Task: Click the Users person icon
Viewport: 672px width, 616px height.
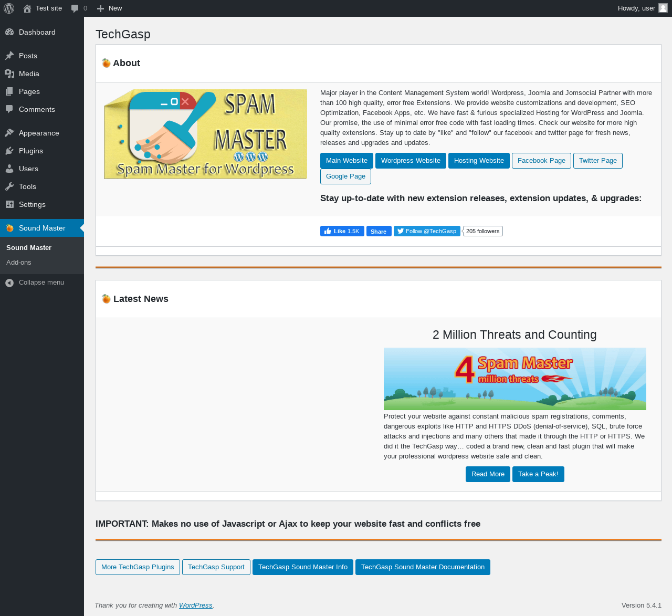Action: [x=9, y=169]
